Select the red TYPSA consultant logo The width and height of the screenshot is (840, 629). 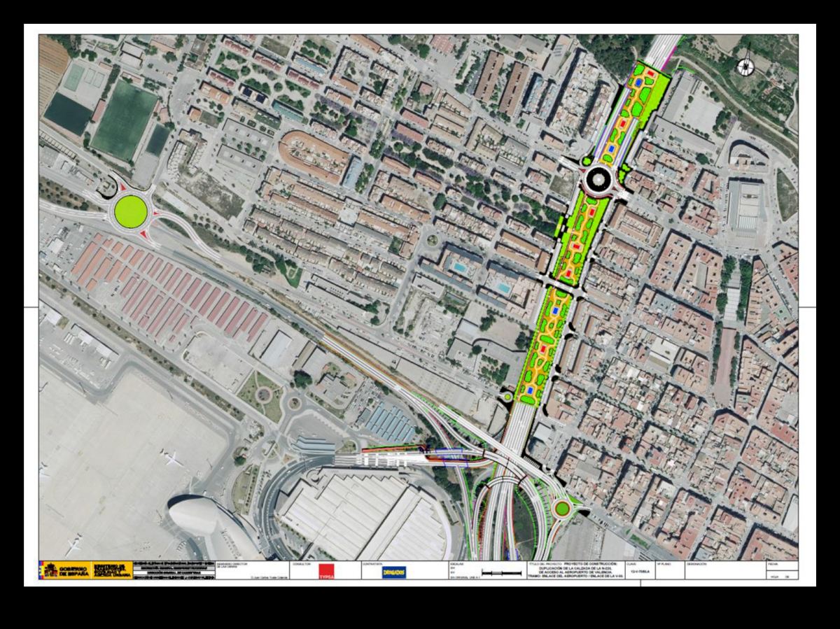click(x=328, y=571)
